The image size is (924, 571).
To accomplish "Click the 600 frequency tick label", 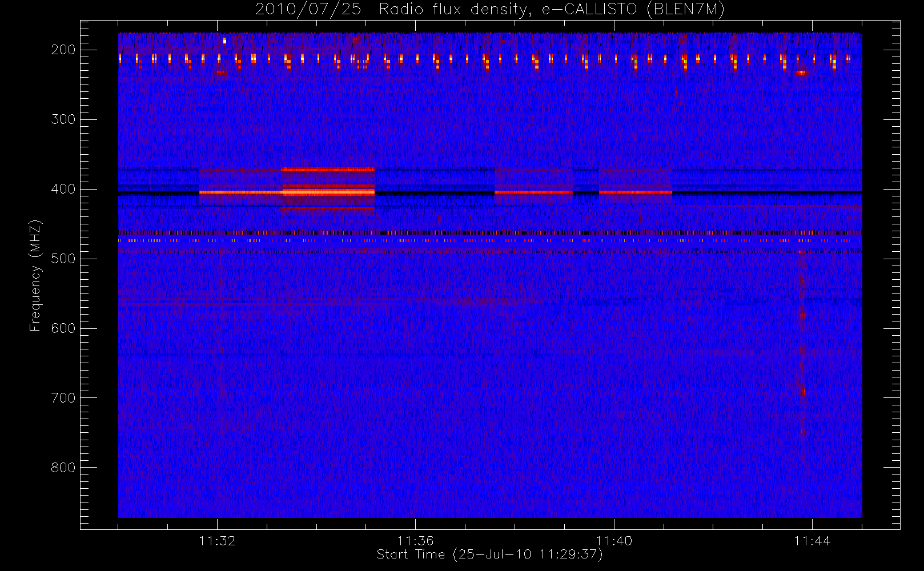I will [63, 328].
